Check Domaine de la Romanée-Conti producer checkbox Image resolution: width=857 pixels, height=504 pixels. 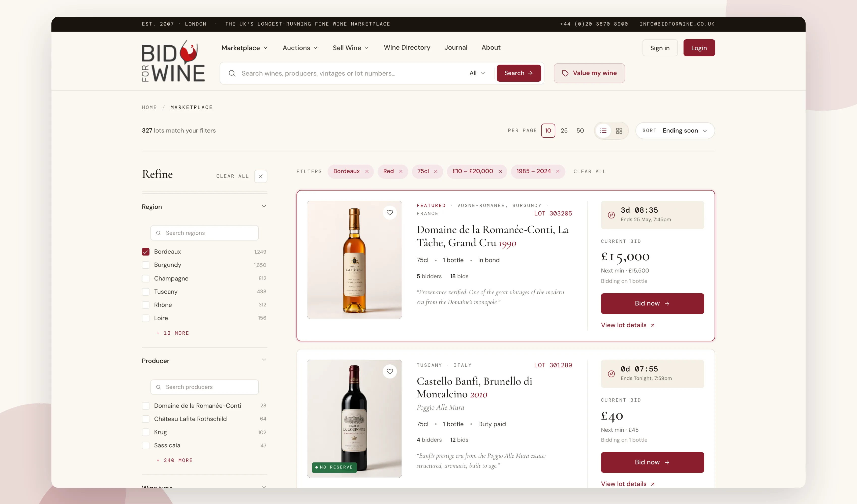click(145, 406)
